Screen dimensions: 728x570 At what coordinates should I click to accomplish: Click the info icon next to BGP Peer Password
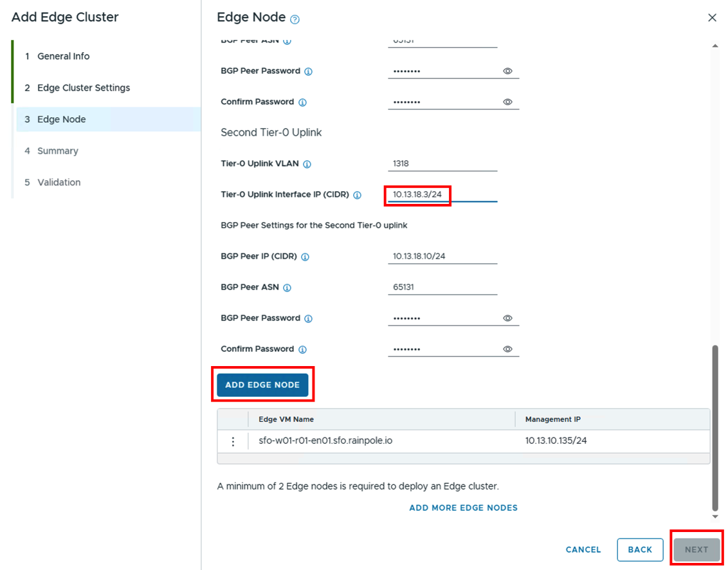pyautogui.click(x=309, y=71)
